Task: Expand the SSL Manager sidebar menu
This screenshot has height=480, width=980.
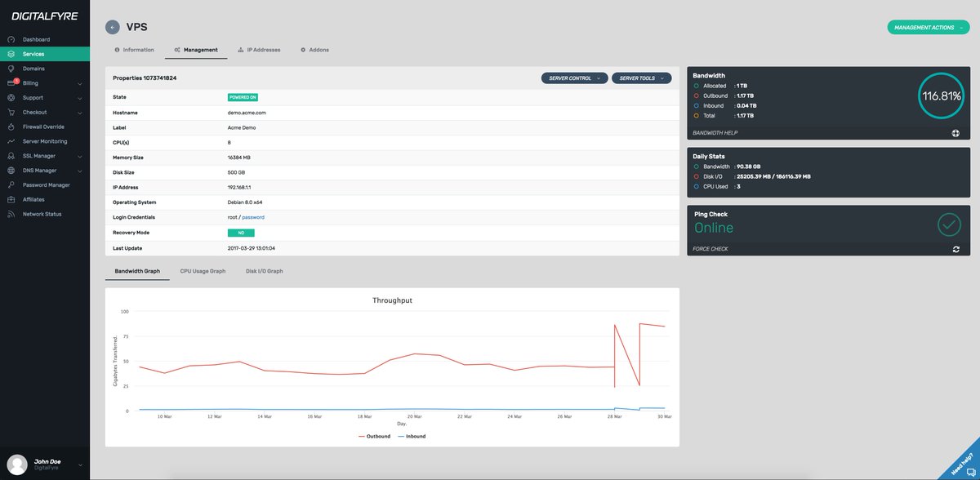Action: tap(80, 156)
